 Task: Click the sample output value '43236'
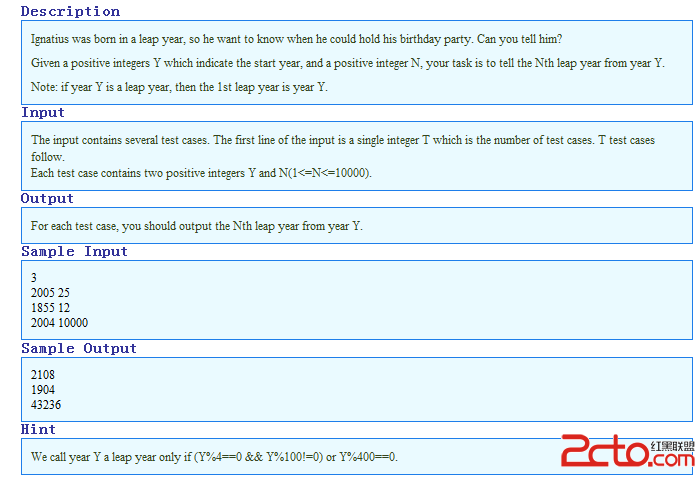(x=46, y=404)
